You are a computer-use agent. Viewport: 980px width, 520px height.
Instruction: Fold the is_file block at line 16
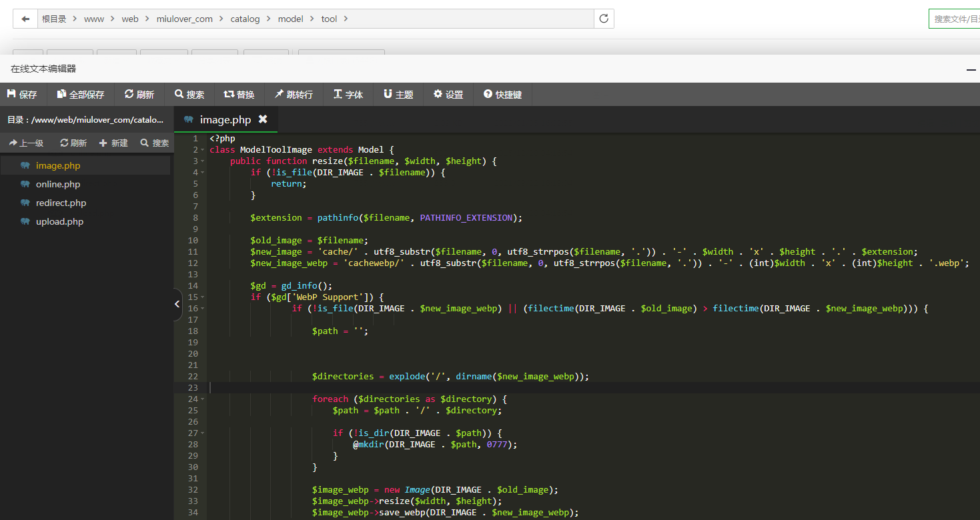click(202, 309)
